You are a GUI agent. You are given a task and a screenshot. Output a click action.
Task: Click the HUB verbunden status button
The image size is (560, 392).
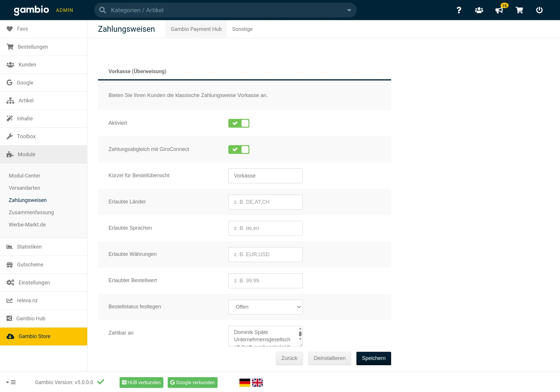(x=141, y=382)
